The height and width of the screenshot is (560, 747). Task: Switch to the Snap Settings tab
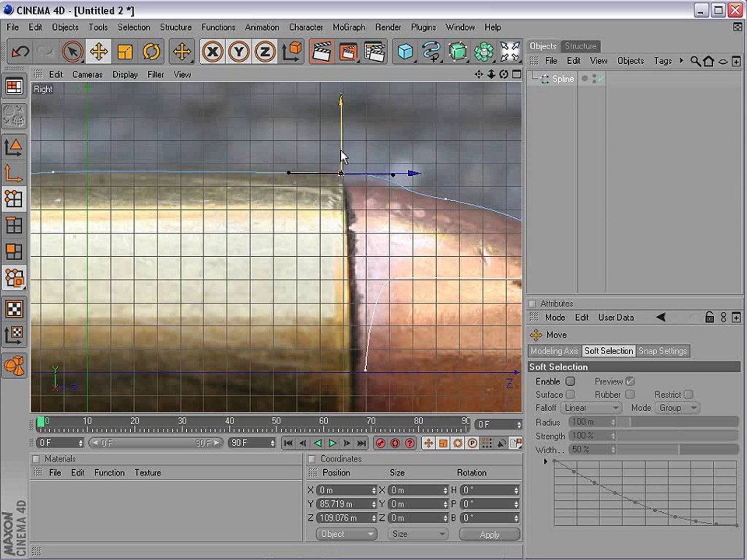662,351
